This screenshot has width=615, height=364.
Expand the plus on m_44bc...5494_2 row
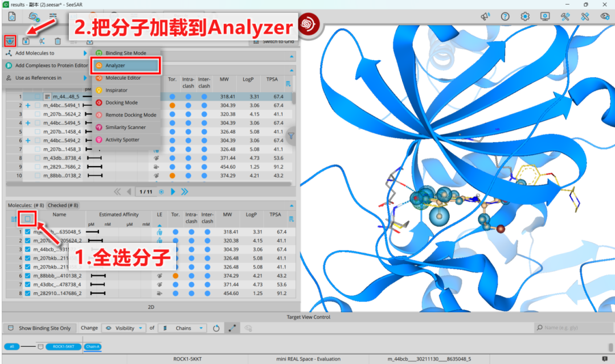coord(28,140)
